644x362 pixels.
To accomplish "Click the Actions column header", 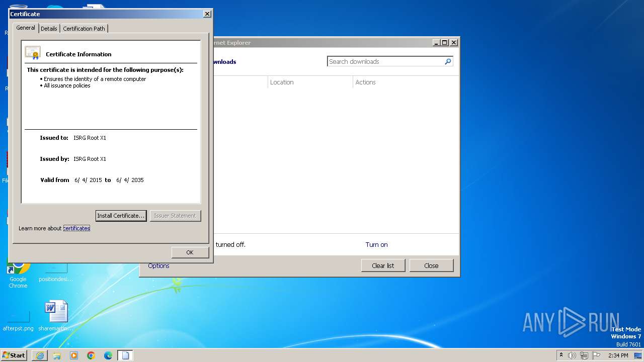I will click(366, 82).
